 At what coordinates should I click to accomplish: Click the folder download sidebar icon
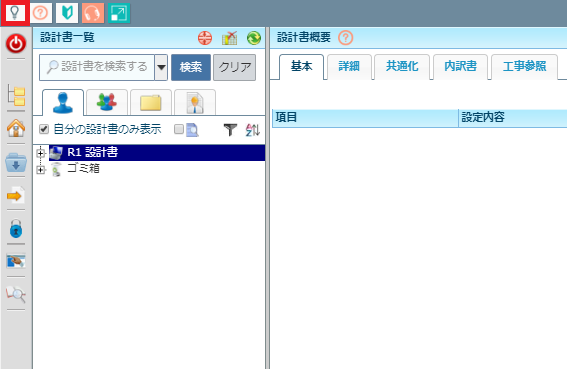point(16,162)
